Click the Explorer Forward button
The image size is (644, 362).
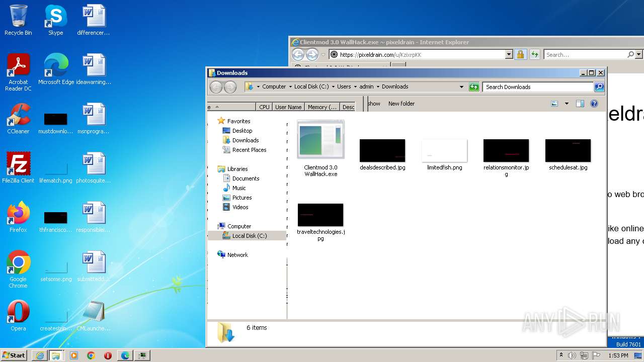[x=230, y=87]
